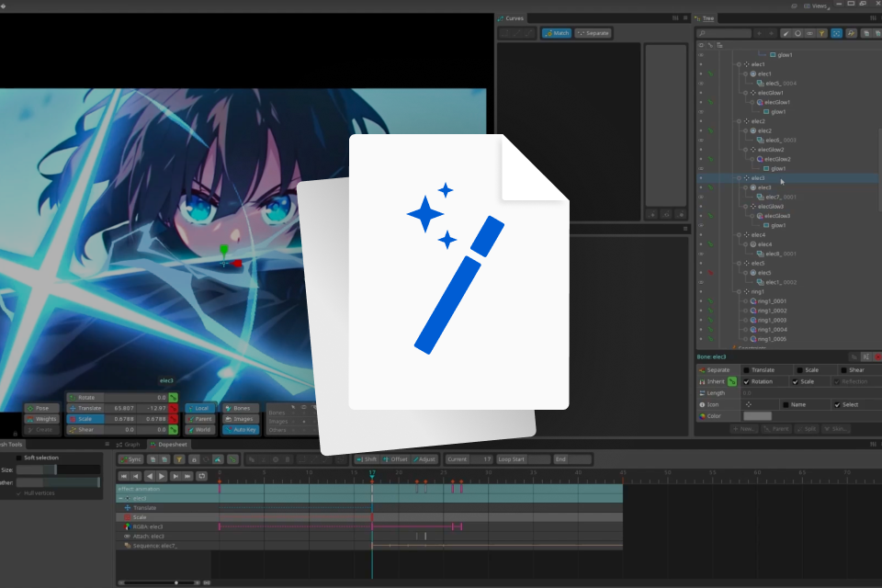Click the dopesheet horizontal zoom slider
Viewport: 882px width, 588px height.
160,582
